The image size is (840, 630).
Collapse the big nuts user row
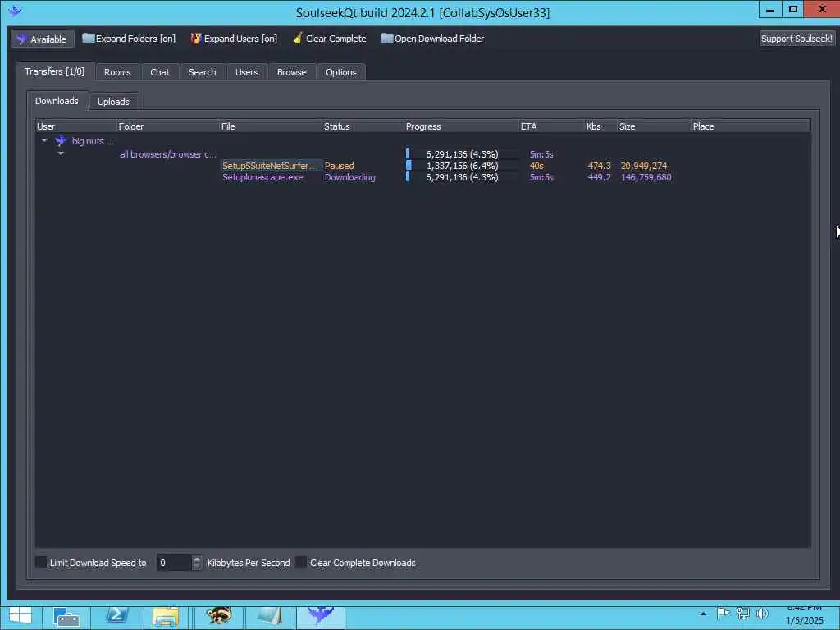coord(44,141)
